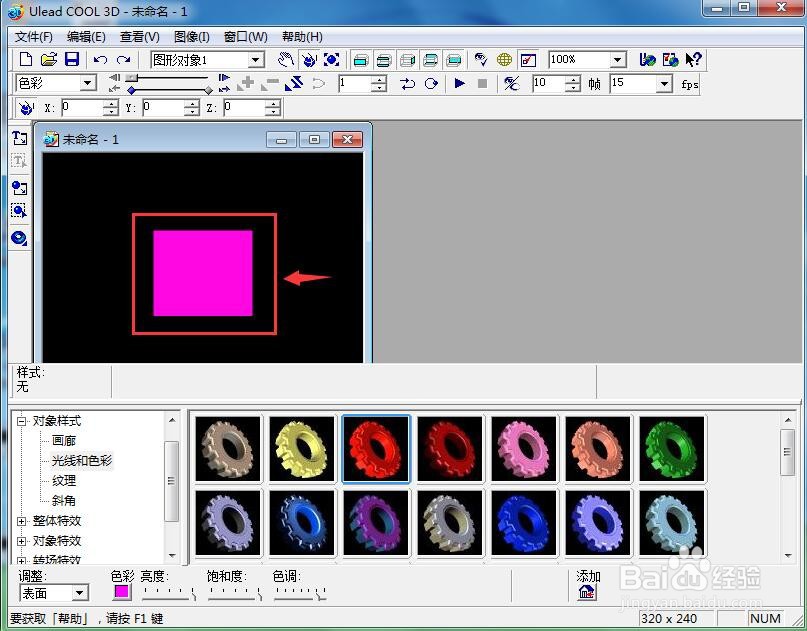Image resolution: width=807 pixels, height=631 pixels.
Task: Click the magenta square in the canvas
Action: (203, 273)
